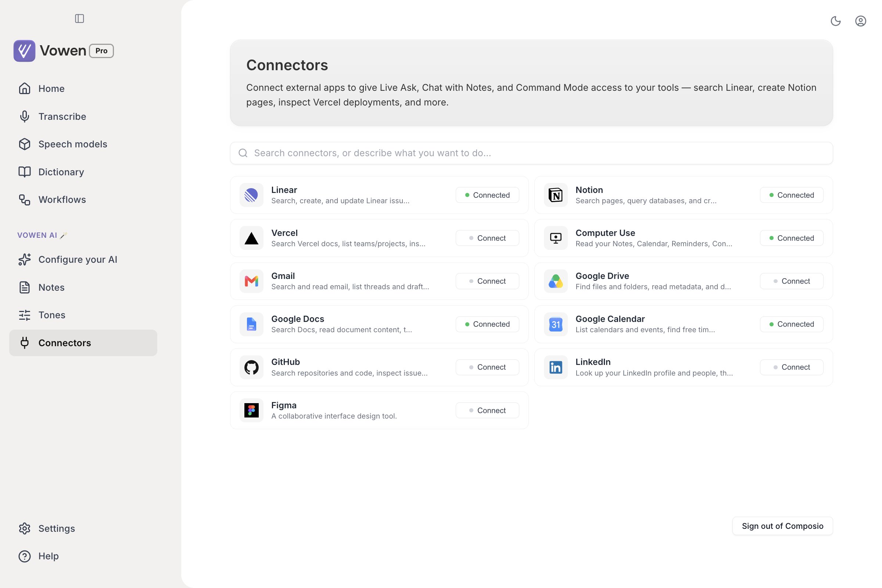Image resolution: width=882 pixels, height=588 pixels.
Task: Click the Google Drive icon
Action: click(x=555, y=281)
